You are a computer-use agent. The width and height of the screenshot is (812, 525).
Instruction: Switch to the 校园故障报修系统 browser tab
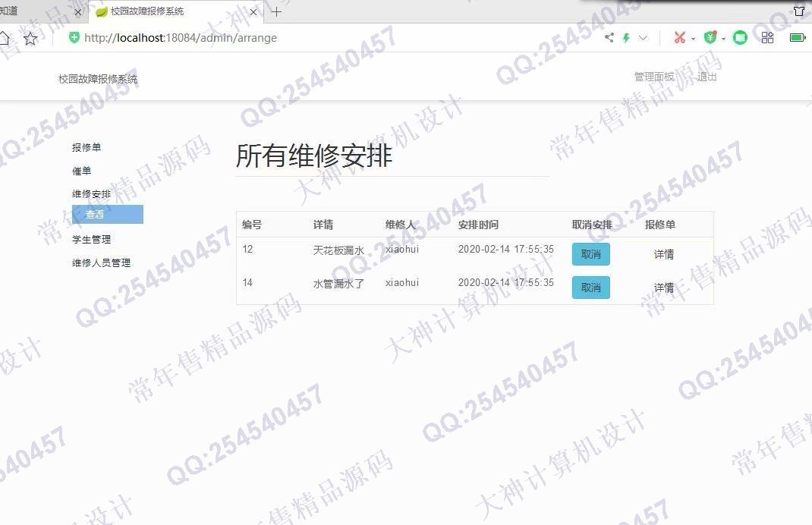coord(176,12)
